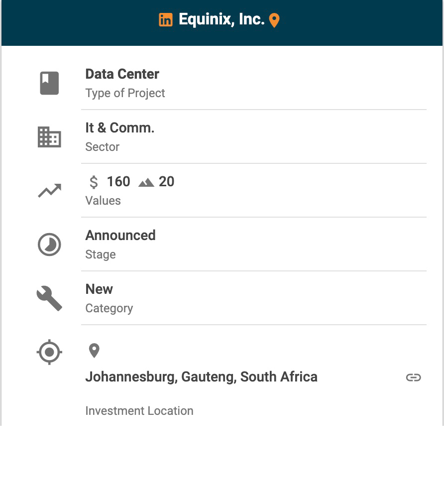Click the chain link icon beside Johannesburg
Image resolution: width=444 pixels, height=504 pixels.
(413, 378)
